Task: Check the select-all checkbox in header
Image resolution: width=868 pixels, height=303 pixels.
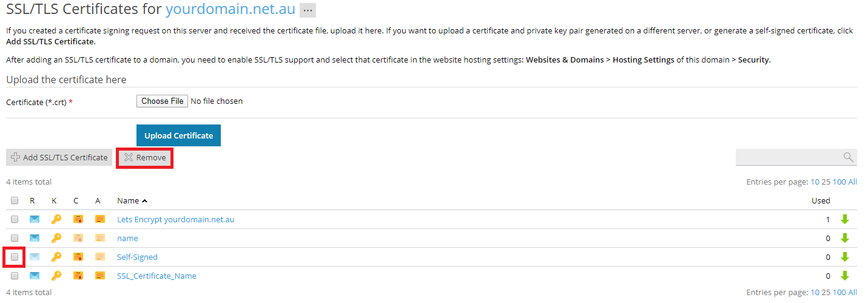Action: (15, 200)
